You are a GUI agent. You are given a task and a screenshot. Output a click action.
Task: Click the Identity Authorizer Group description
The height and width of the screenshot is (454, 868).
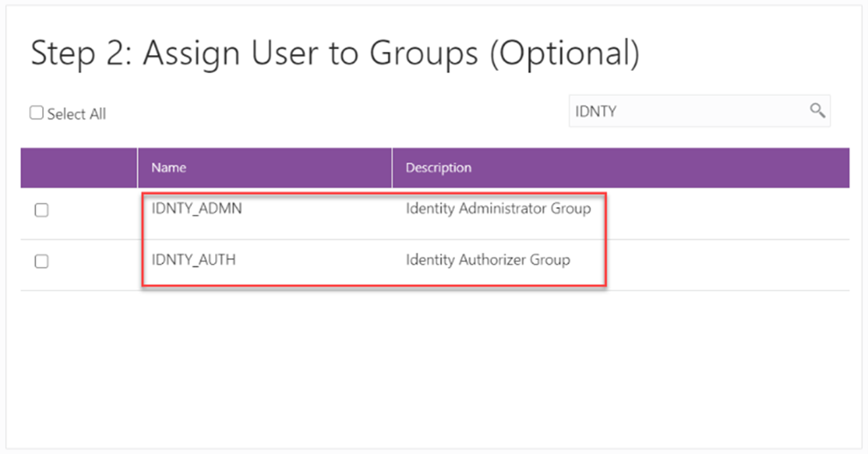point(487,260)
